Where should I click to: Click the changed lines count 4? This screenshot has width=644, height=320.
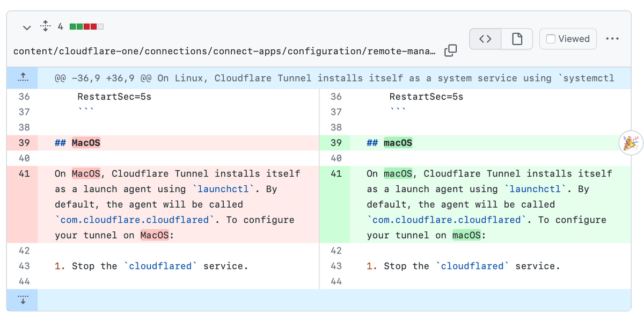point(61,26)
